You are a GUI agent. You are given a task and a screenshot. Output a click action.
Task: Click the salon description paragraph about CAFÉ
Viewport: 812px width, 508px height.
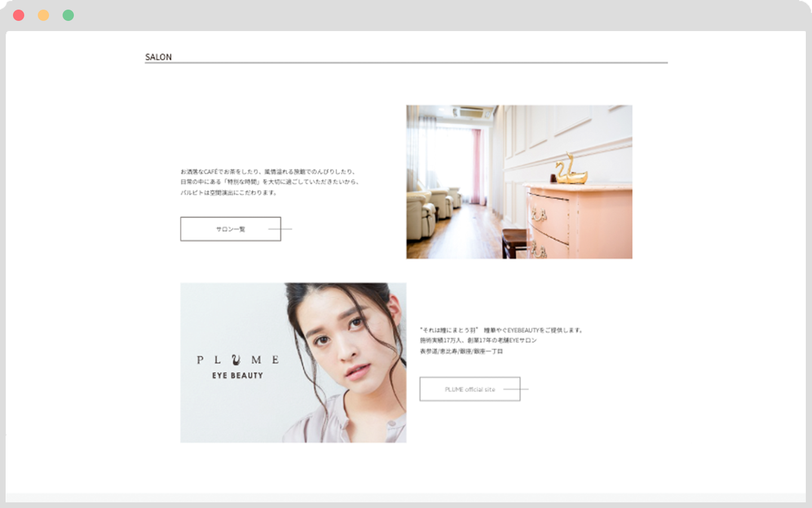pos(269,182)
